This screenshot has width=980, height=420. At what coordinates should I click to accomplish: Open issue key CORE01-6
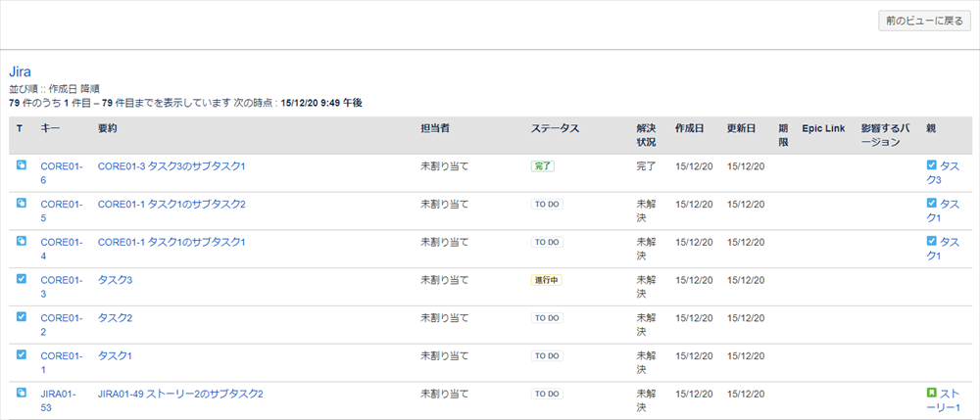click(x=61, y=173)
